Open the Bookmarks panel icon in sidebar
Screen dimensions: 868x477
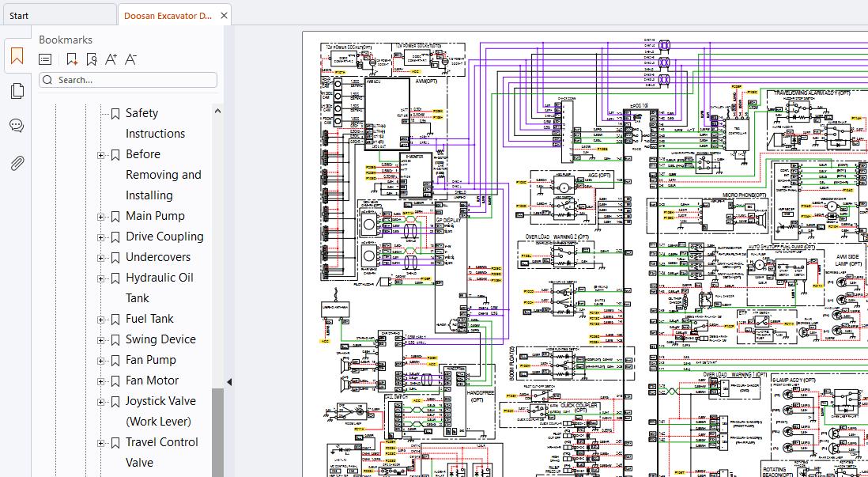click(x=17, y=56)
